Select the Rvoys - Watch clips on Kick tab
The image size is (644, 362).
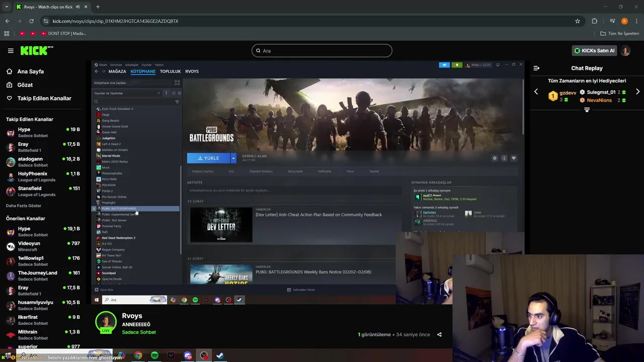pos(48,7)
